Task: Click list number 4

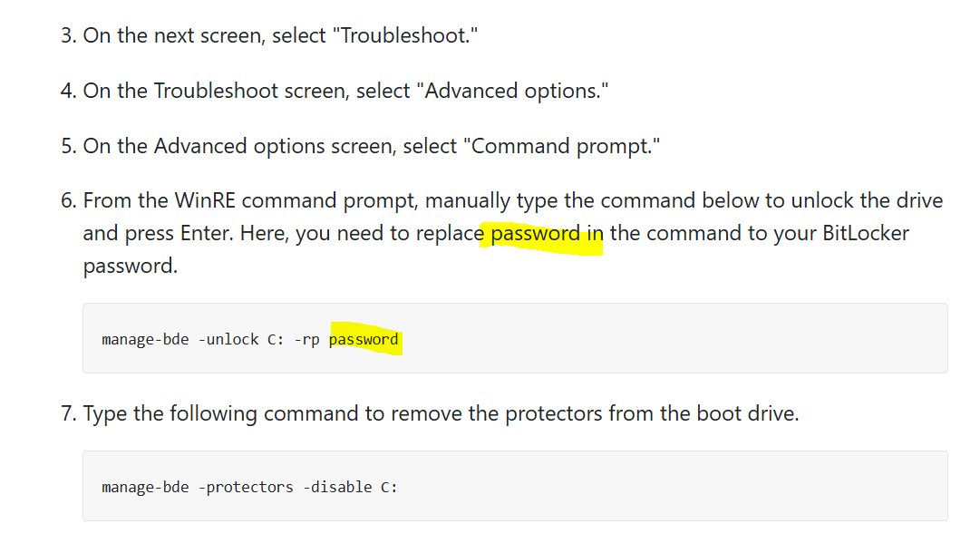Action: 68,91
